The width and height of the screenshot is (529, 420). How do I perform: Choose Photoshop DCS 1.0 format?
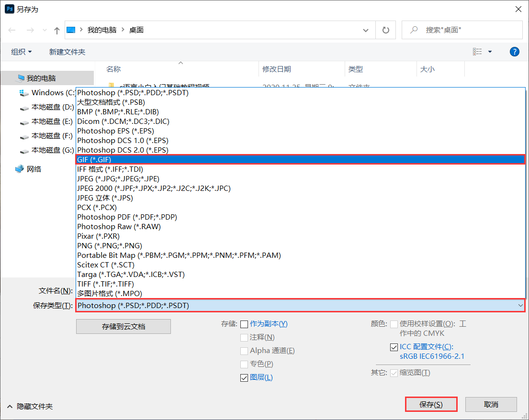300,141
